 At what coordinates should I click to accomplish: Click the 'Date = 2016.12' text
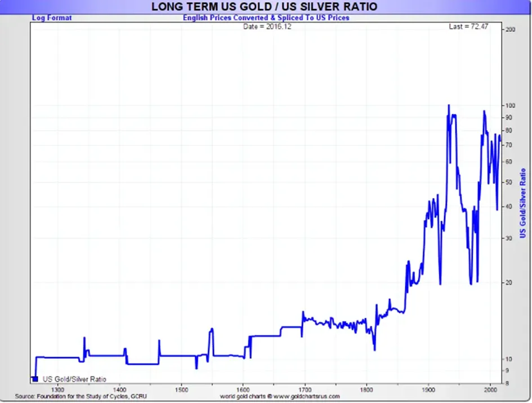267,26
